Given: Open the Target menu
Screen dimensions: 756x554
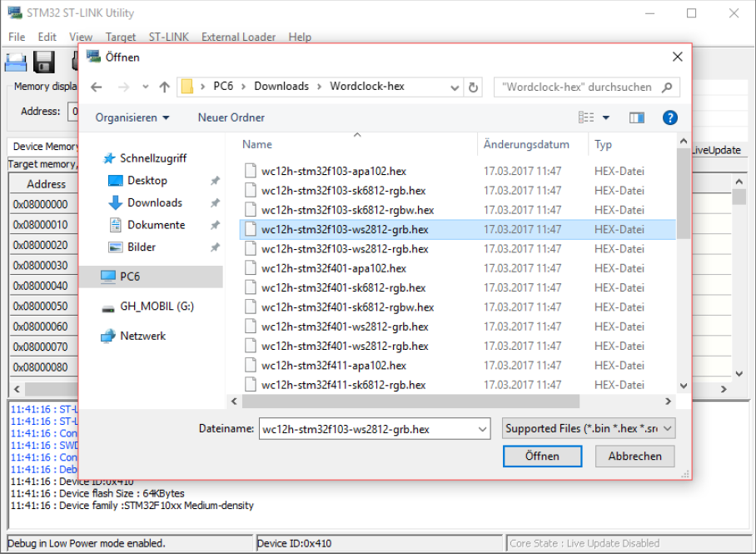Looking at the screenshot, I should [x=121, y=37].
